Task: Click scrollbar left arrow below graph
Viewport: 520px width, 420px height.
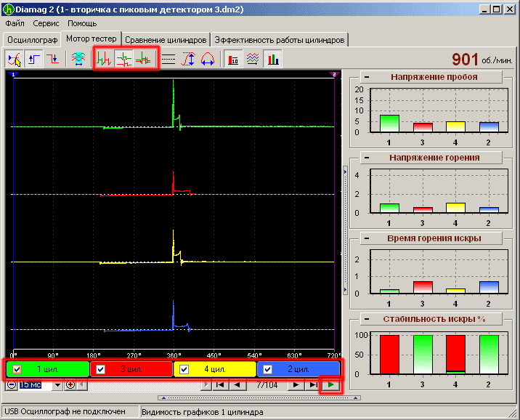Action: [x=83, y=385]
